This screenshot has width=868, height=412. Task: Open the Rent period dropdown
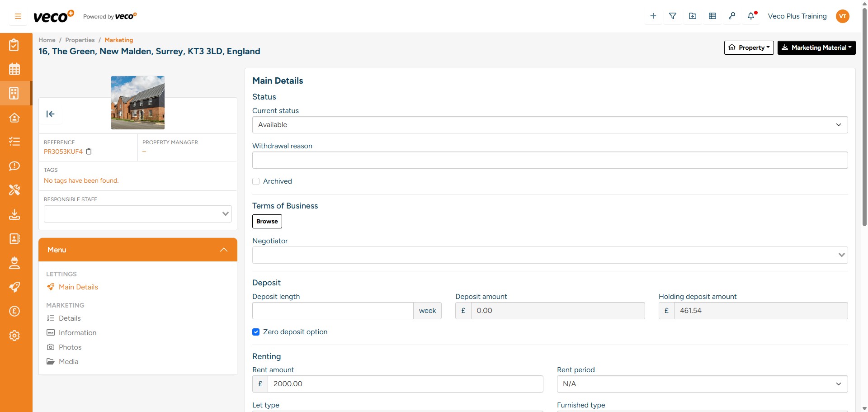(702, 384)
